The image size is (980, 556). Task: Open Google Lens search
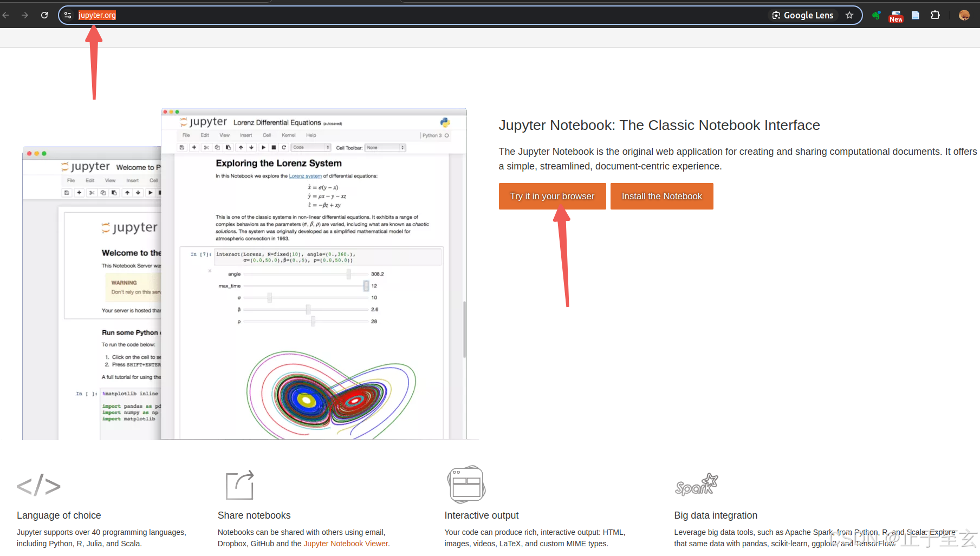tap(803, 15)
